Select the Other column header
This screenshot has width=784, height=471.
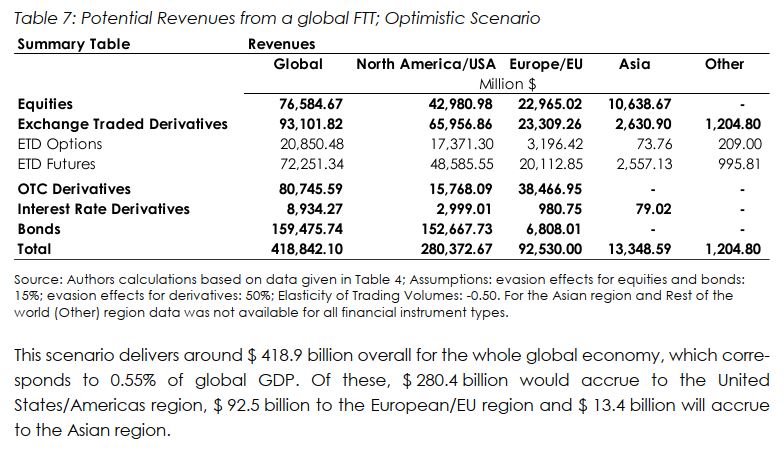click(724, 64)
